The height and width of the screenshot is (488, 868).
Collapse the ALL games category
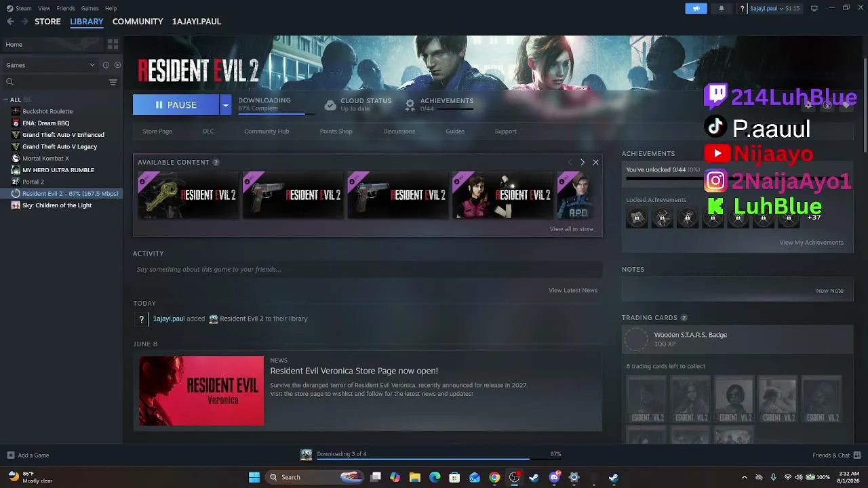pyautogui.click(x=6, y=100)
